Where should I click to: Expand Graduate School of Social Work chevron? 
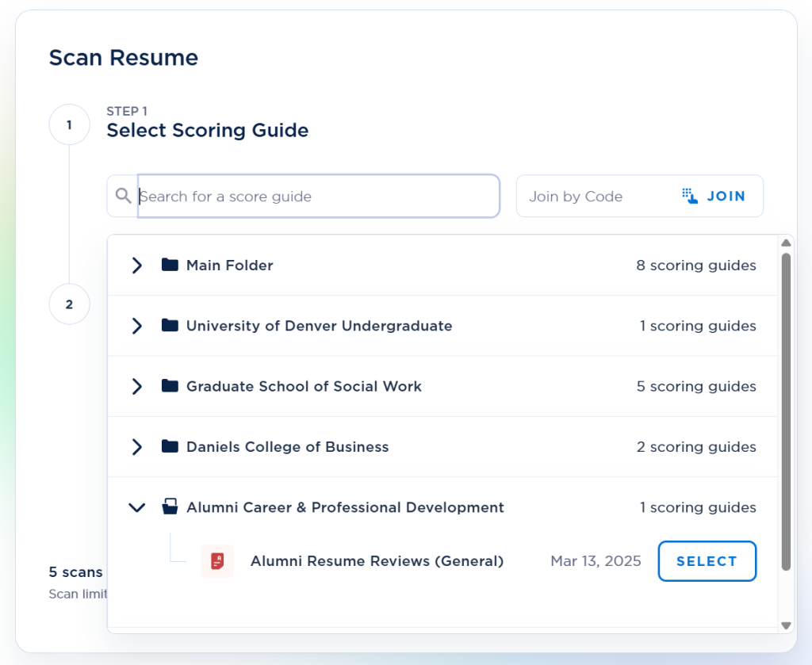136,386
